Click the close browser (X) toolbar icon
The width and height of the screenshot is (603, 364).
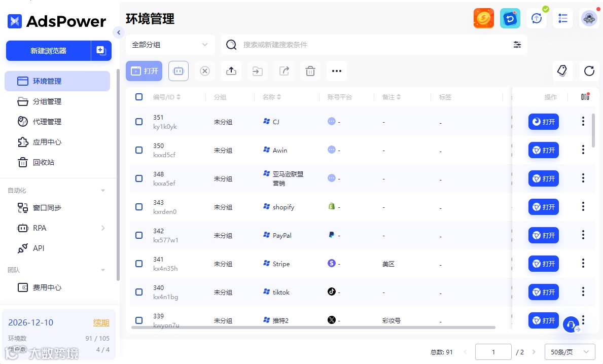coord(205,71)
